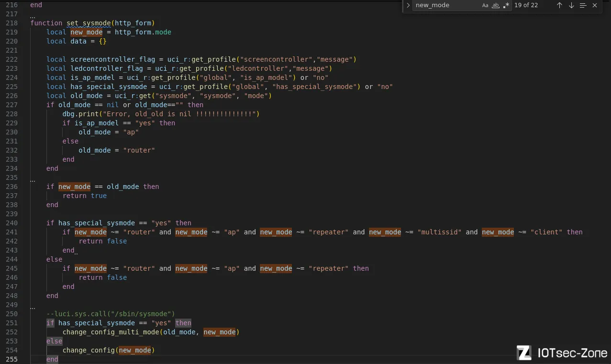Click line number 251 in the gutter
This screenshot has width=611, height=364.
coord(12,323)
